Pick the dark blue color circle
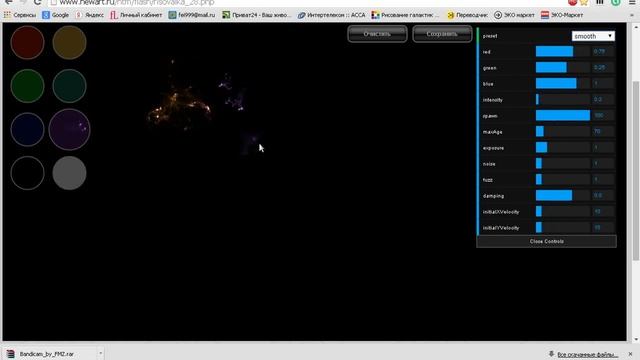 27,129
